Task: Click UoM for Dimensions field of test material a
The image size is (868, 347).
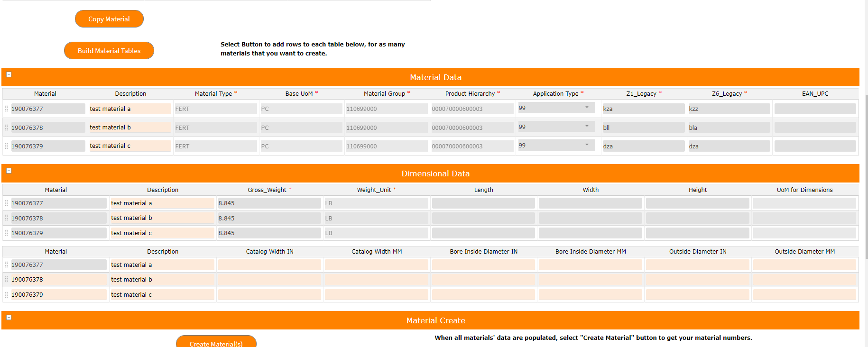Action: tap(804, 203)
